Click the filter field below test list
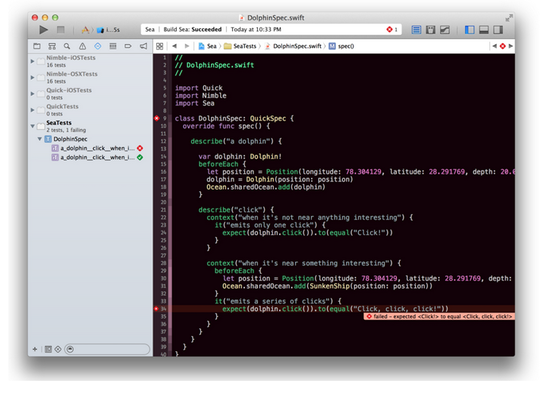 107,349
